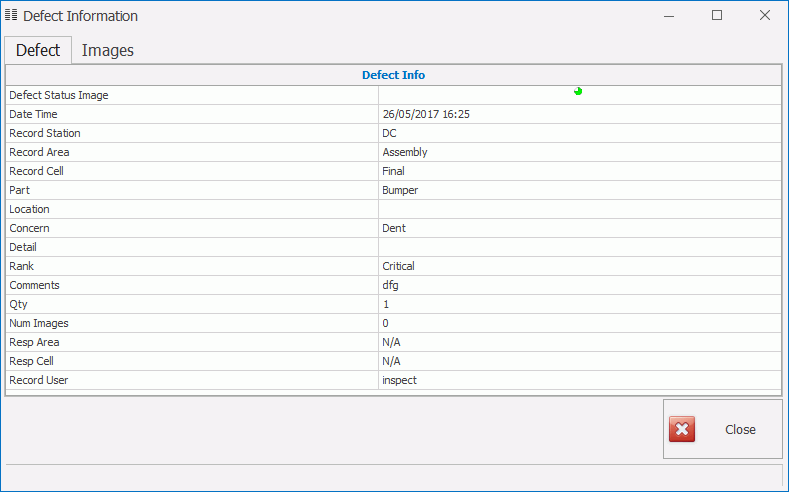Click the Record Station value DC
This screenshot has height=492, width=789.
point(390,133)
